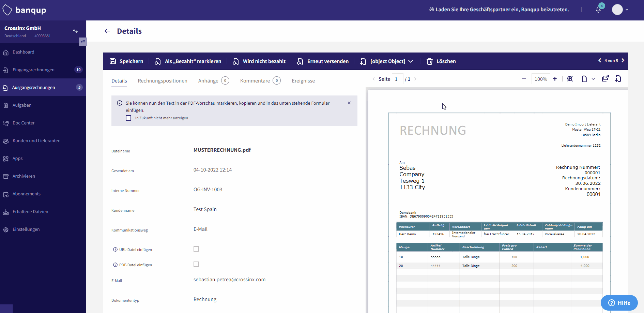Screen dimensions: 644x313
Task: Click Wird nicht bezahlt
Action: (259, 61)
